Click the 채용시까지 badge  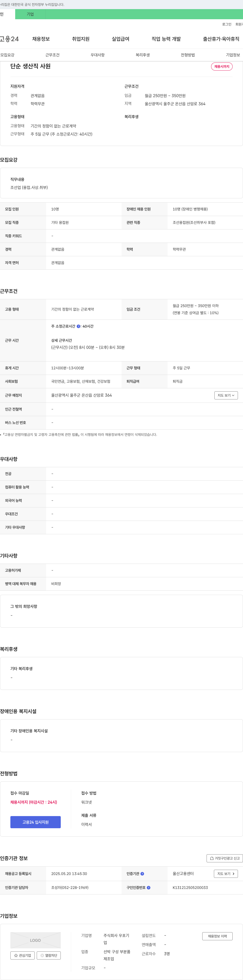pos(222,67)
